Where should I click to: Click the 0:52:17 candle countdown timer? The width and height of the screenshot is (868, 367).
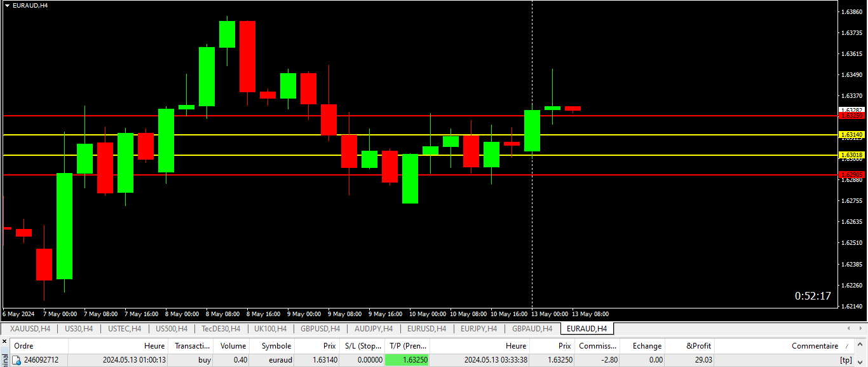point(813,296)
